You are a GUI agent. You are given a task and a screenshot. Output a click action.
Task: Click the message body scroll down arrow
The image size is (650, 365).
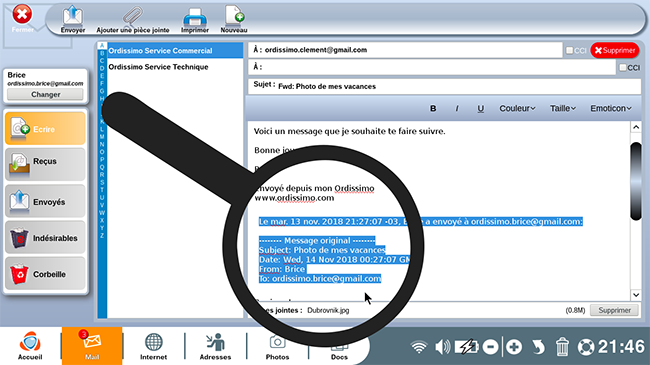636,295
